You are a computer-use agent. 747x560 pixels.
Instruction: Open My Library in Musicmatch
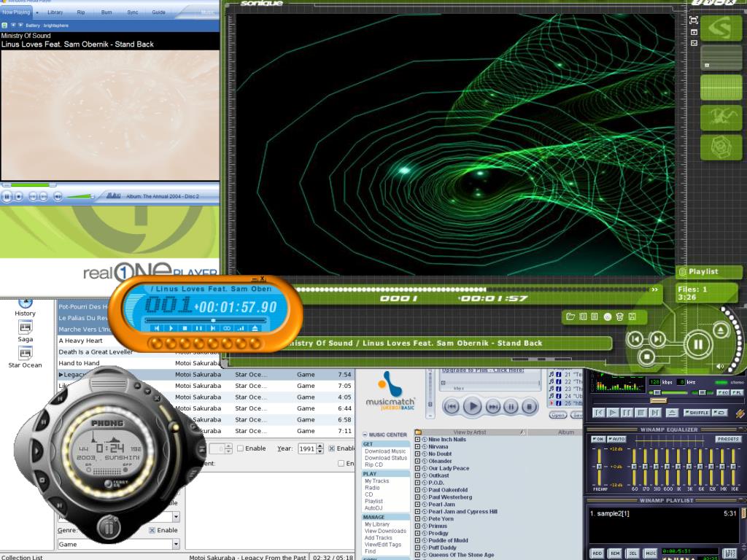pyautogui.click(x=377, y=524)
